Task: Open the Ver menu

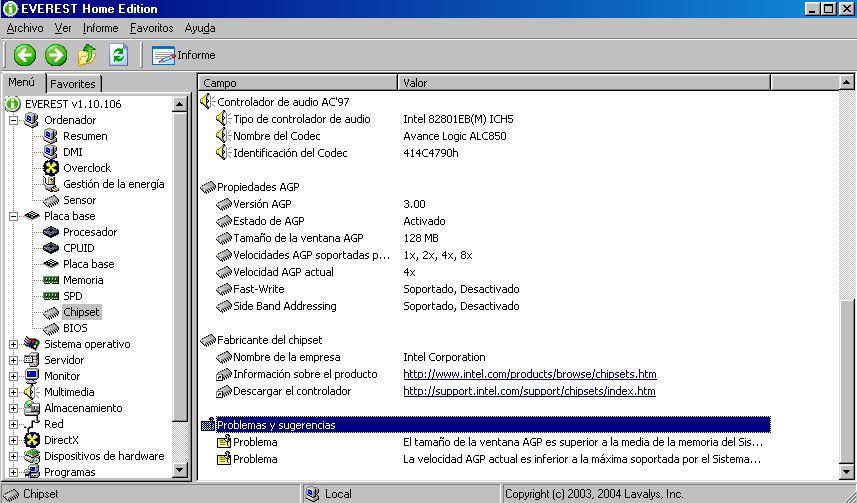Action: tap(63, 28)
